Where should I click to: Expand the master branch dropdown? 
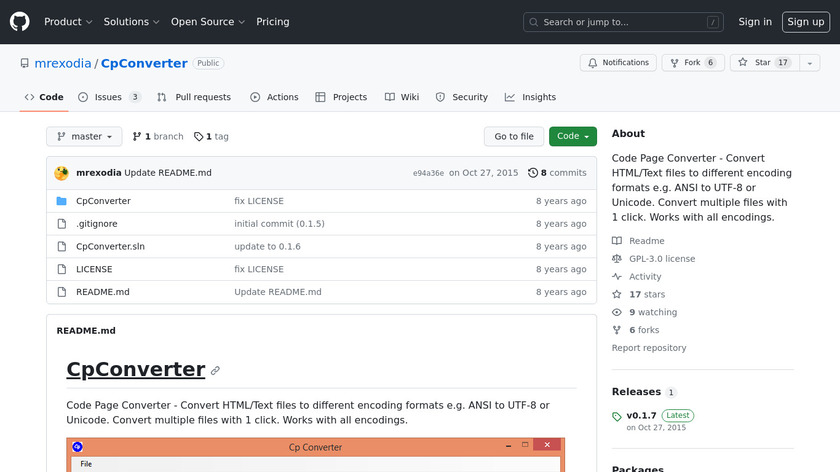pos(84,137)
